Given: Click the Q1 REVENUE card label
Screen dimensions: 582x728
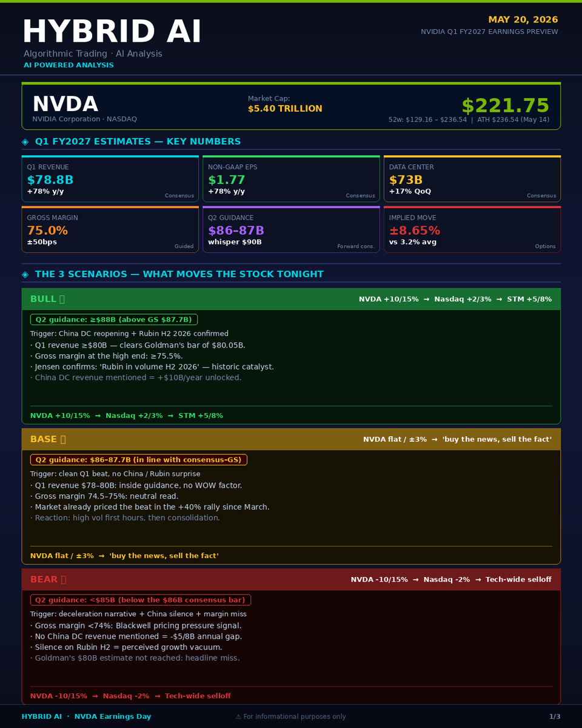Looking at the screenshot, I should 48,167.
